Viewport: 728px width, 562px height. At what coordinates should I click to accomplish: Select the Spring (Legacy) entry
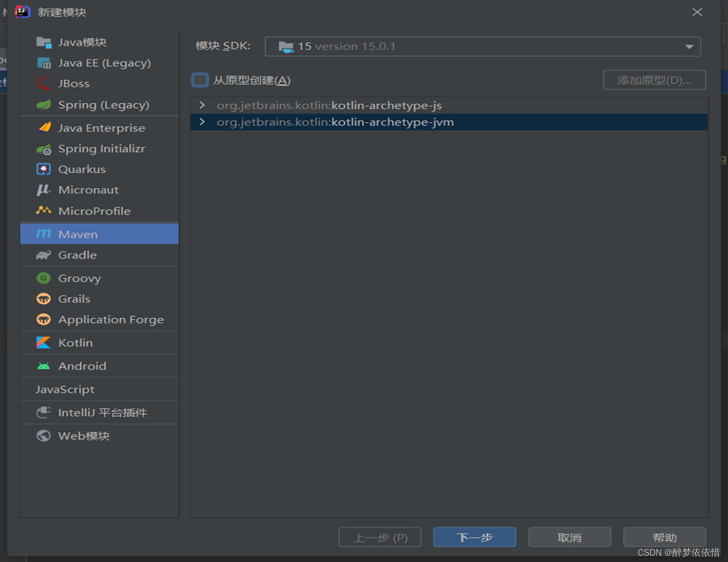(x=100, y=105)
